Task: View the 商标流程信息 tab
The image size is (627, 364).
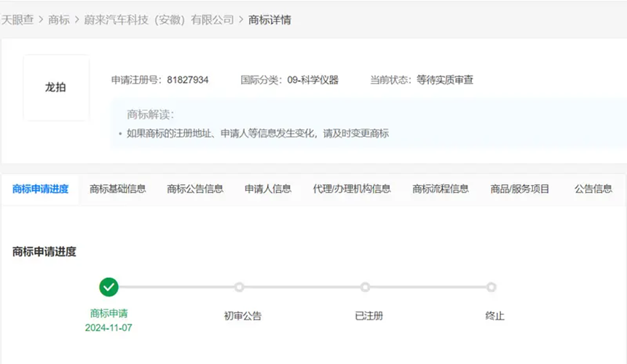Action: (441, 189)
